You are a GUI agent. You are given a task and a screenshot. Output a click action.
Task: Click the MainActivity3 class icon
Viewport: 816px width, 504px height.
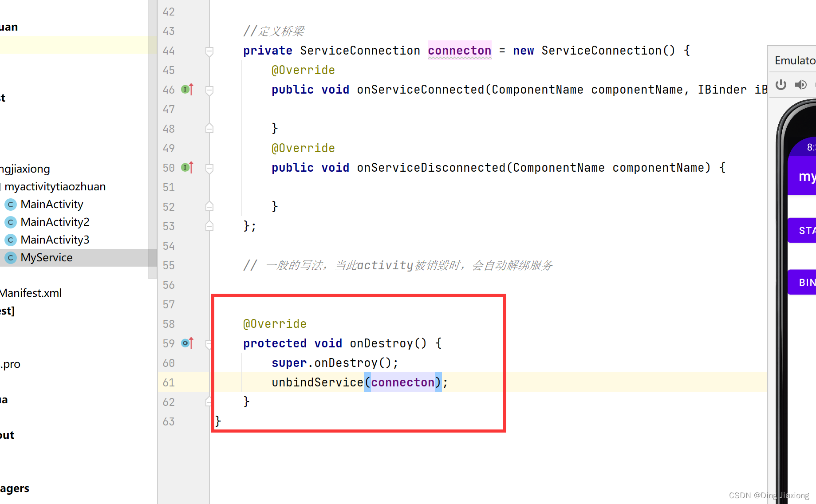point(11,240)
